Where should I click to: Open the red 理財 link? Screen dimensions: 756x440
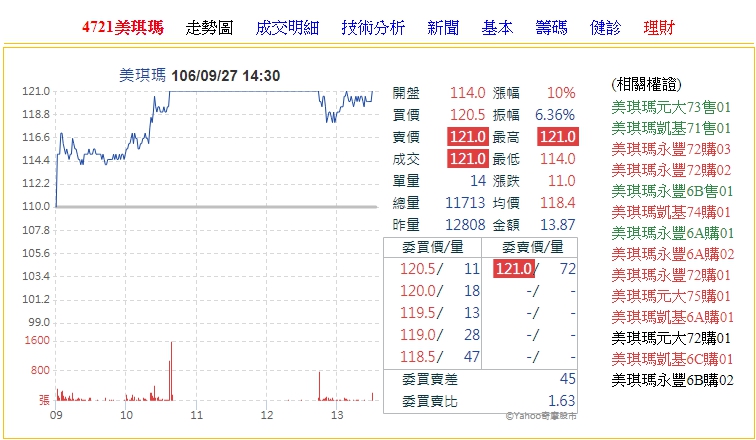pyautogui.click(x=659, y=27)
